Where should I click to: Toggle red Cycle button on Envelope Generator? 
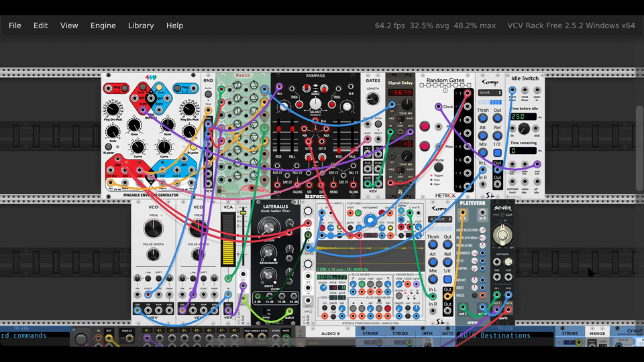[142, 86]
